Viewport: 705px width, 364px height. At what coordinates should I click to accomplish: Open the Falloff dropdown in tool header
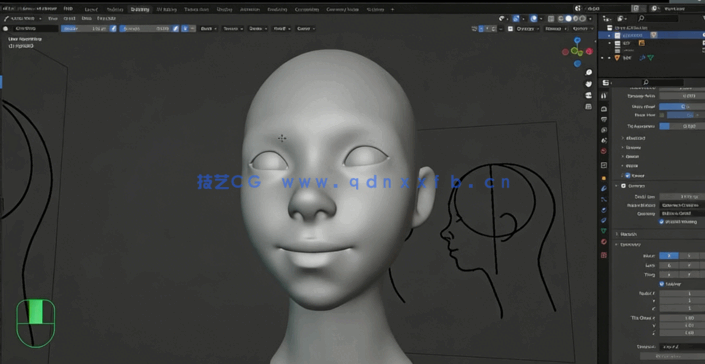281,28
